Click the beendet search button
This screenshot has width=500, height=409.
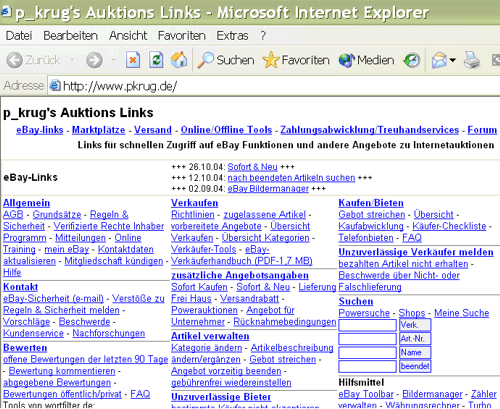click(415, 366)
